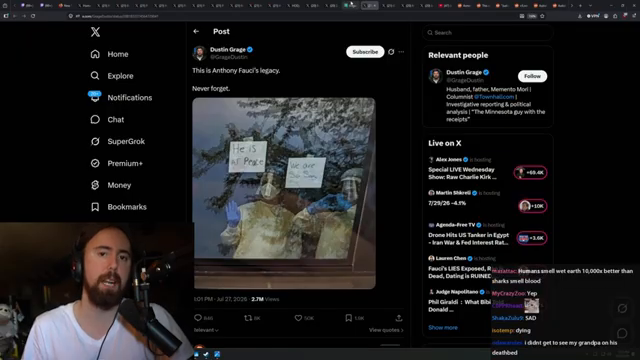Click browser VPN button
Viewport: 640px width, 360px height.
[593, 16]
